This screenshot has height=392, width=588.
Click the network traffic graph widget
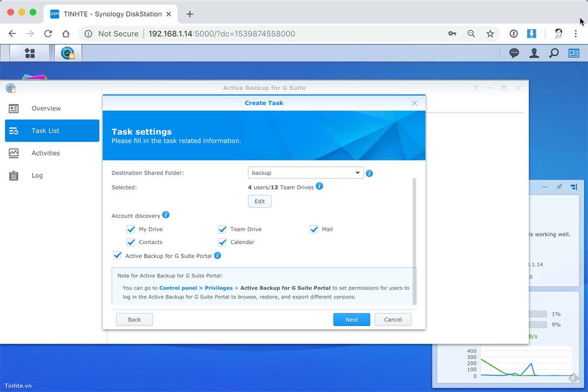point(527,362)
